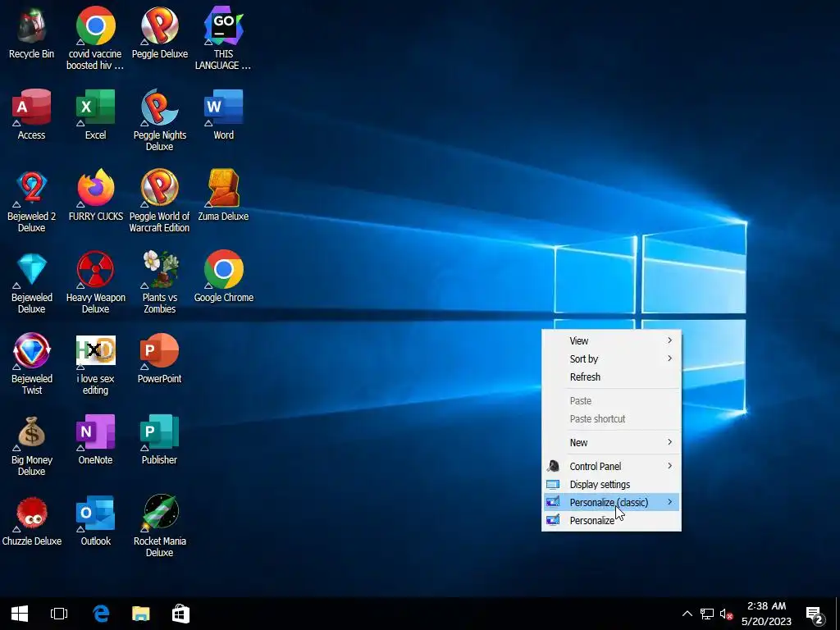The height and width of the screenshot is (630, 840).
Task: Open the Control Panel submenu
Action: pos(612,466)
